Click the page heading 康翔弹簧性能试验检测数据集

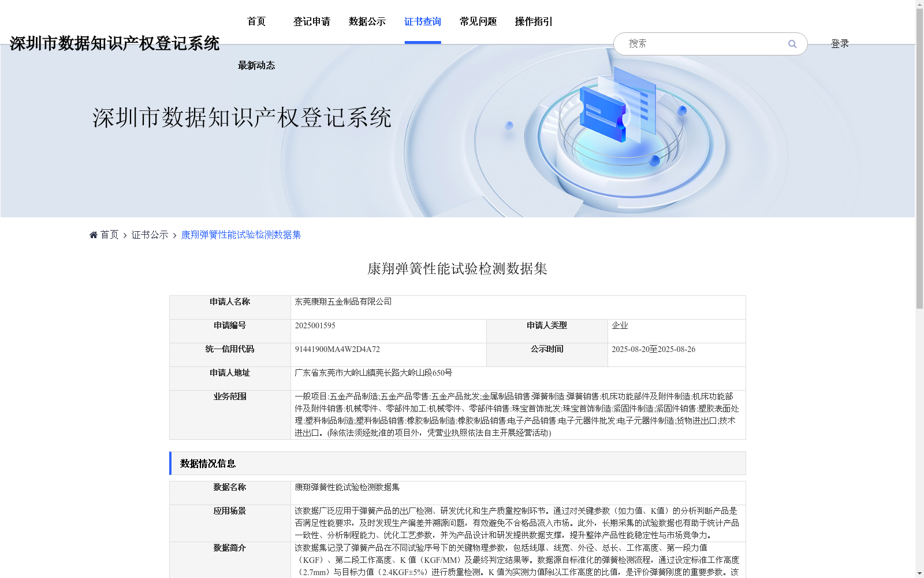coord(457,269)
